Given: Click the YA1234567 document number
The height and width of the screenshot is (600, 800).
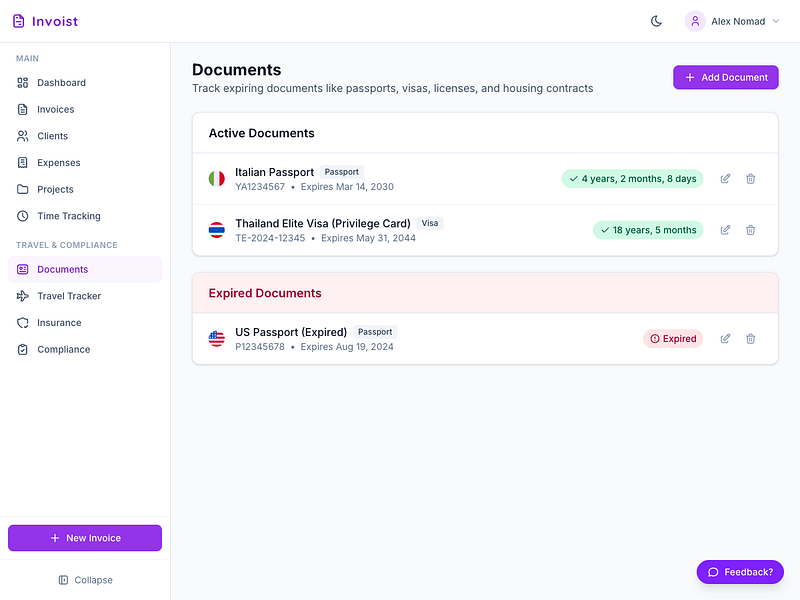Looking at the screenshot, I should pyautogui.click(x=260, y=187).
